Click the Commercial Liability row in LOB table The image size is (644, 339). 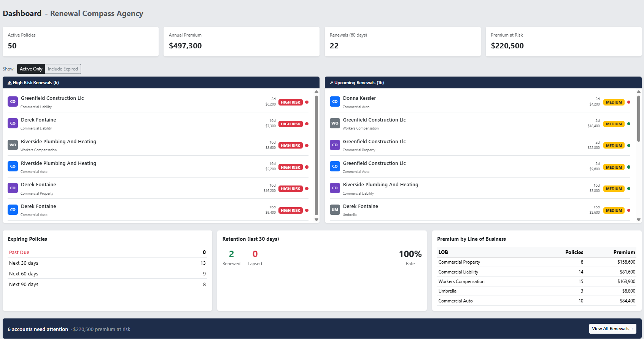click(537, 272)
